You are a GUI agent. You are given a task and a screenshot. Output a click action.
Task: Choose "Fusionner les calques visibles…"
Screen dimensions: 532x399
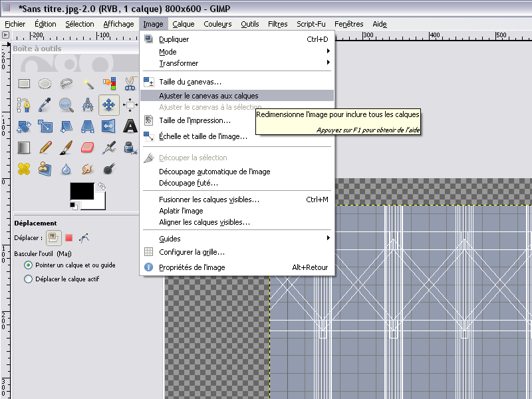pyautogui.click(x=237, y=199)
